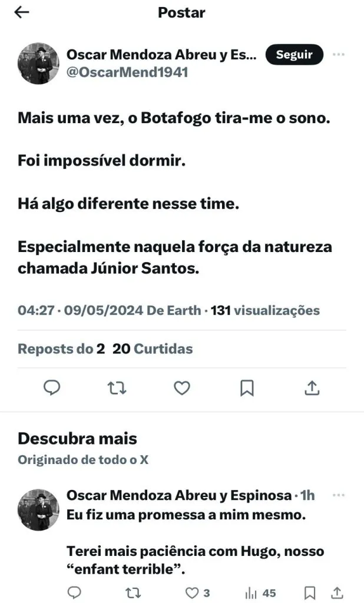Open more options on the main post
This screenshot has height=603, width=364.
(338, 55)
